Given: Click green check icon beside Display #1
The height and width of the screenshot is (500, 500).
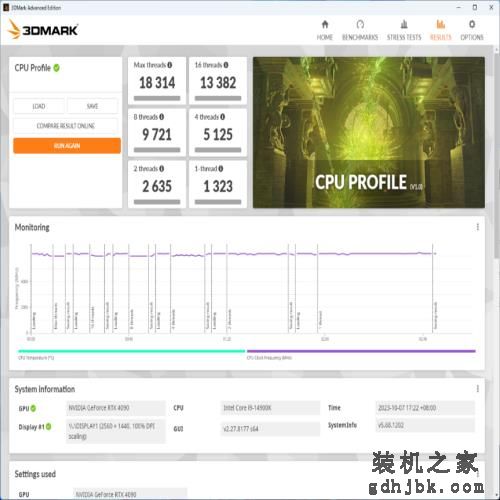Looking at the screenshot, I should tap(49, 427).
